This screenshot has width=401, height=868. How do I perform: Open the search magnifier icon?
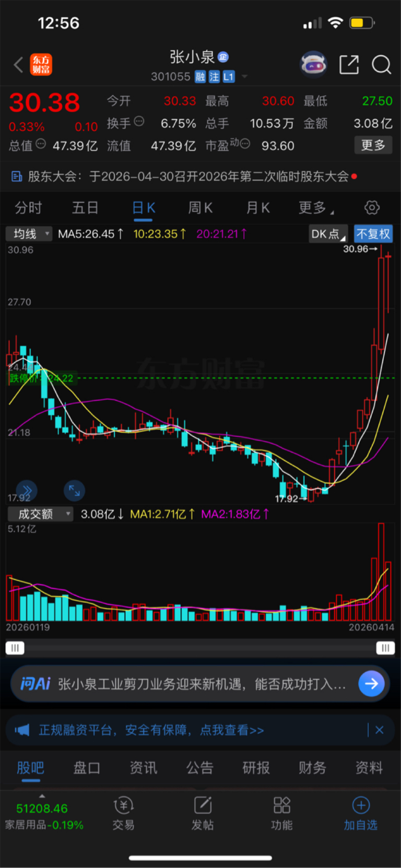(x=381, y=65)
